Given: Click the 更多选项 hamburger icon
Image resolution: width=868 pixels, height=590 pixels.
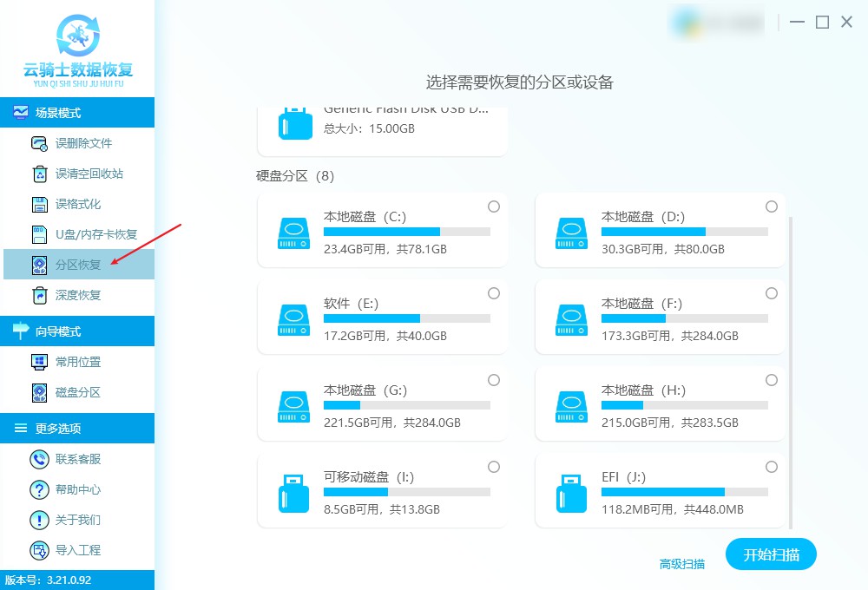Looking at the screenshot, I should click(21, 428).
